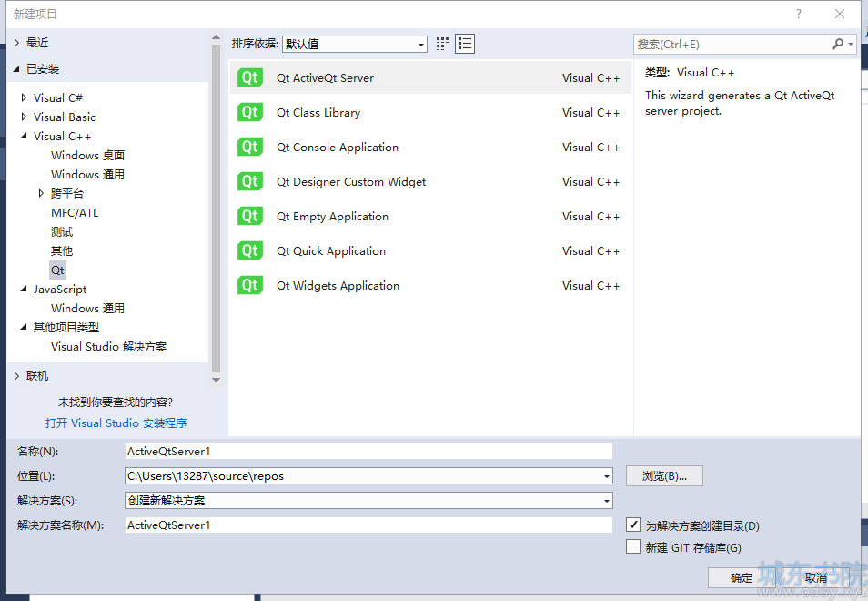Screen dimensions: 868x601
Task: Switch to medium icons list view
Action: click(465, 44)
